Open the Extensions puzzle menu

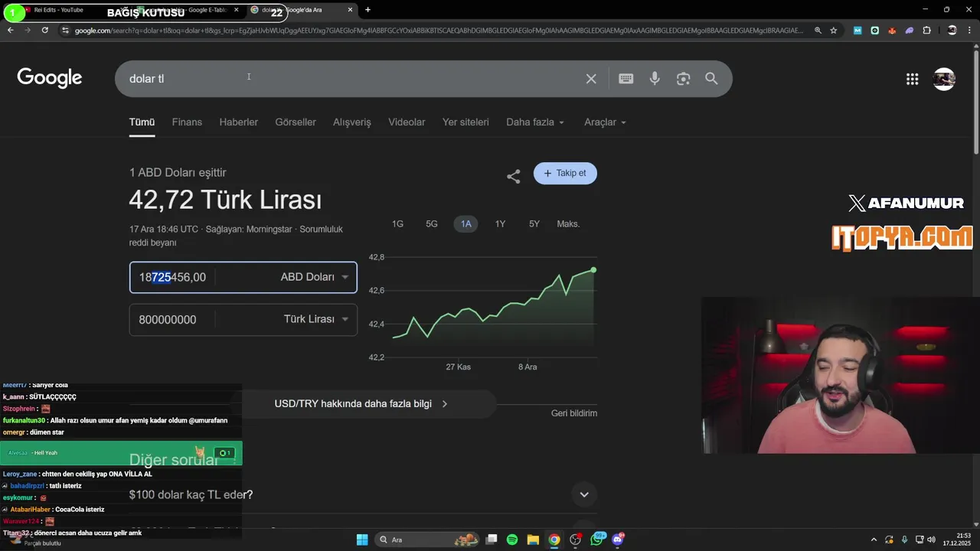coord(926,30)
